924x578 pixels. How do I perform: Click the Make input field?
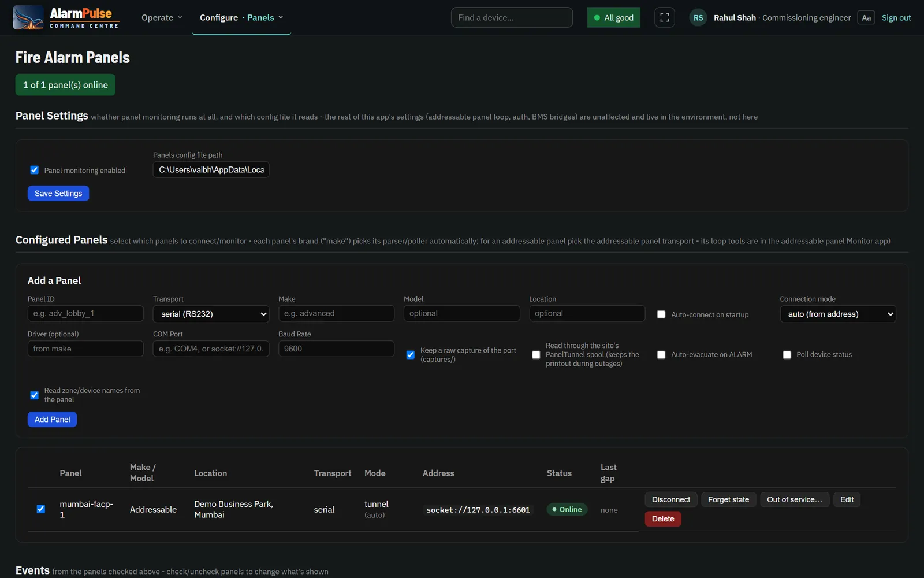[x=336, y=313]
